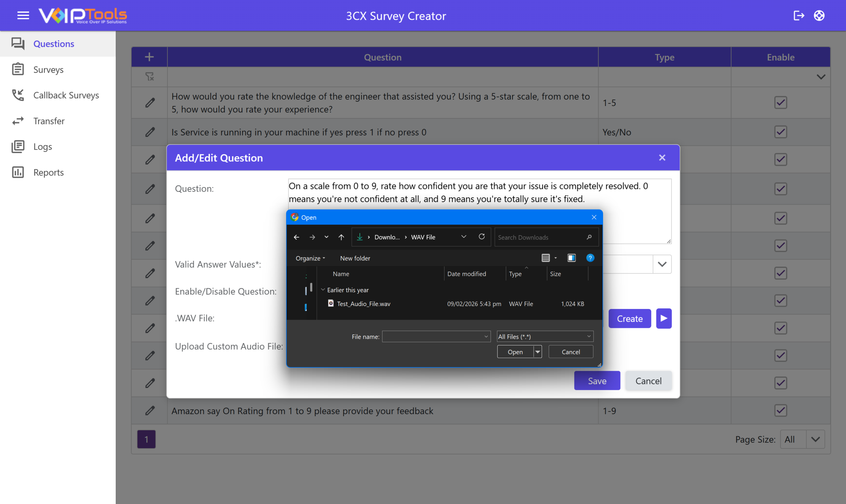Click the File name input field
846x504 pixels.
(436, 336)
